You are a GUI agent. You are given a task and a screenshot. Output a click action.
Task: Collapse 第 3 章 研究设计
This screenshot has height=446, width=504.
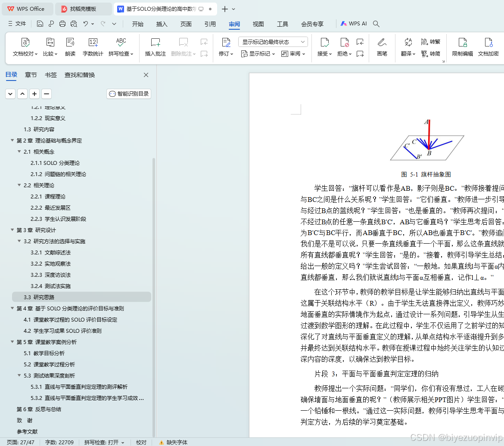coord(12,230)
